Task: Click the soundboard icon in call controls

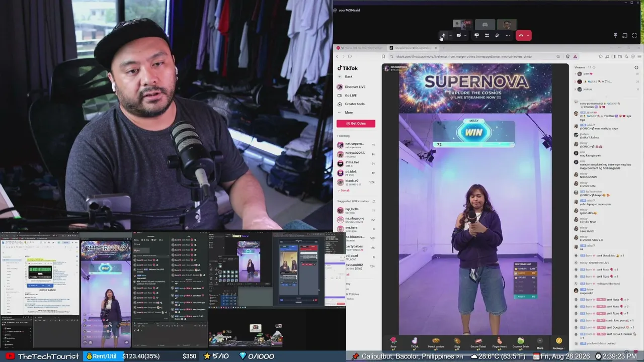Action: [497, 35]
